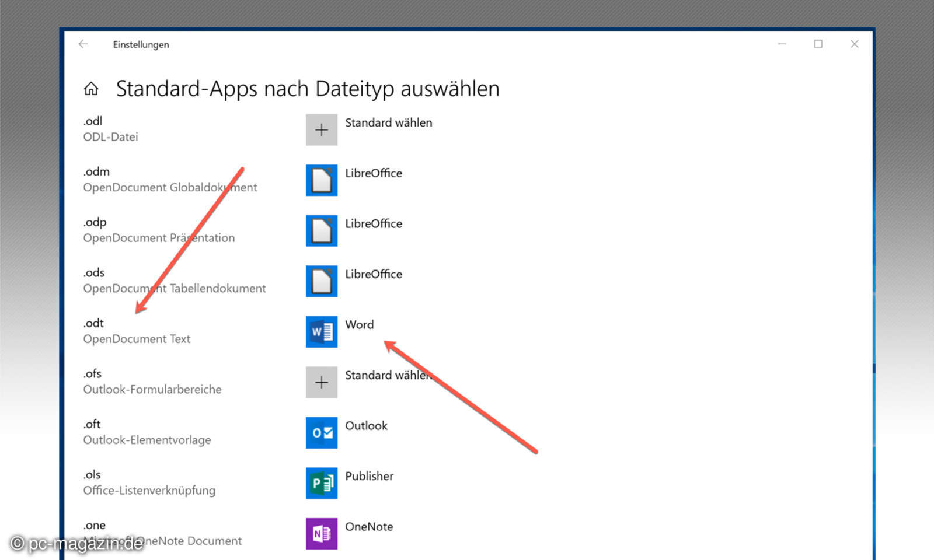This screenshot has width=934, height=560.
Task: Click the plus icon for the .ofs default
Action: point(321,382)
